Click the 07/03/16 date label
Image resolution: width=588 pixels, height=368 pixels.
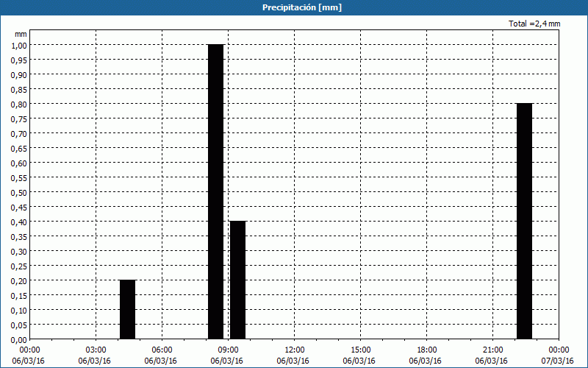[557, 361]
